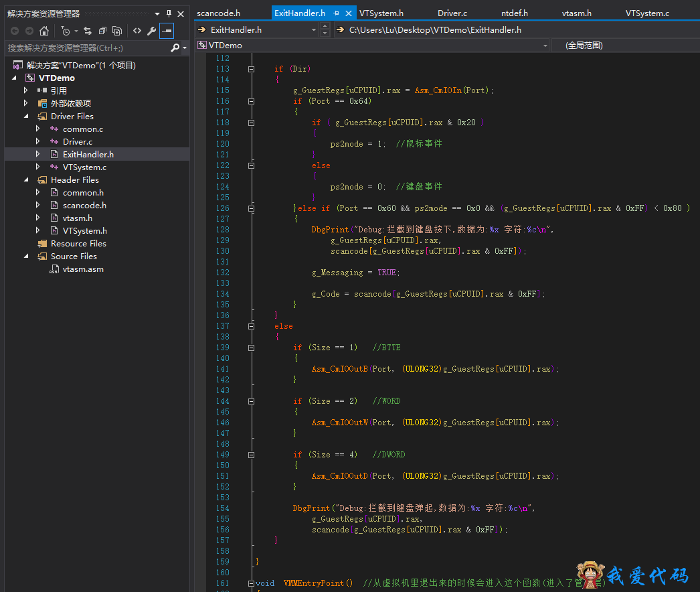Open the pending changes filter clock icon

point(66,31)
